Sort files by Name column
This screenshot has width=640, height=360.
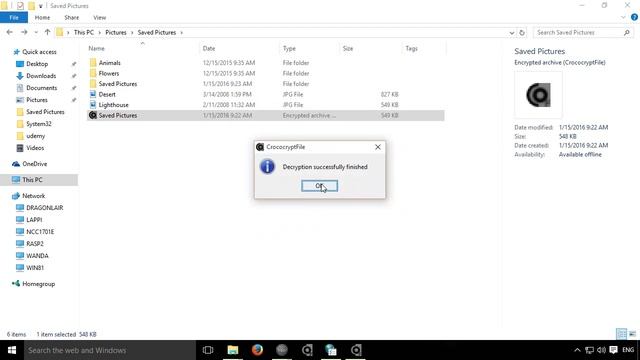(97, 48)
